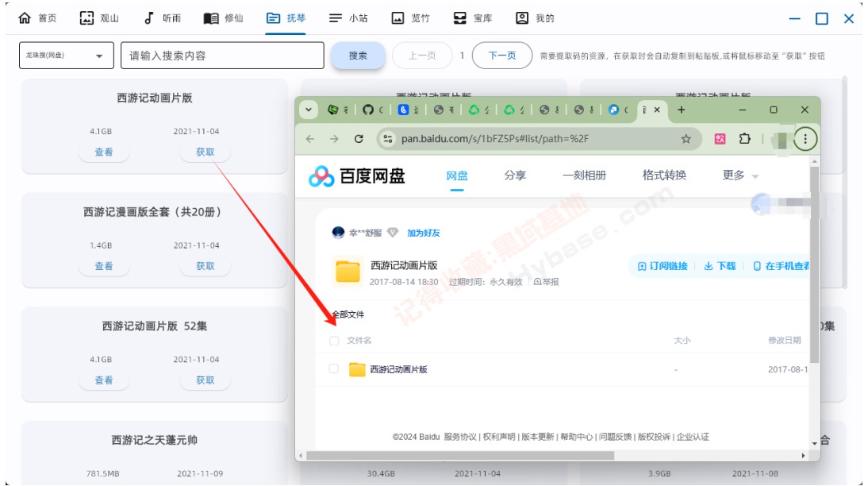Image resolution: width=868 pixels, height=486 pixels.
Task: Check the 西游记动画片版 folder row checkbox
Action: (333, 368)
